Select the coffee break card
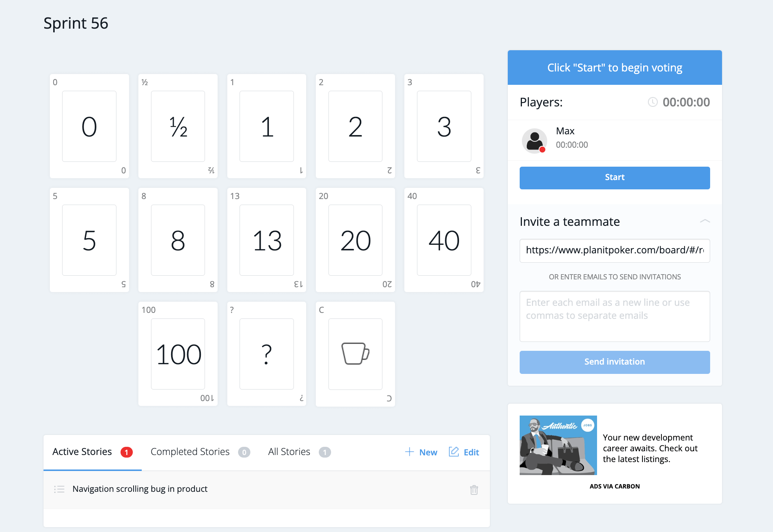Viewport: 773px width, 532px height. (355, 353)
